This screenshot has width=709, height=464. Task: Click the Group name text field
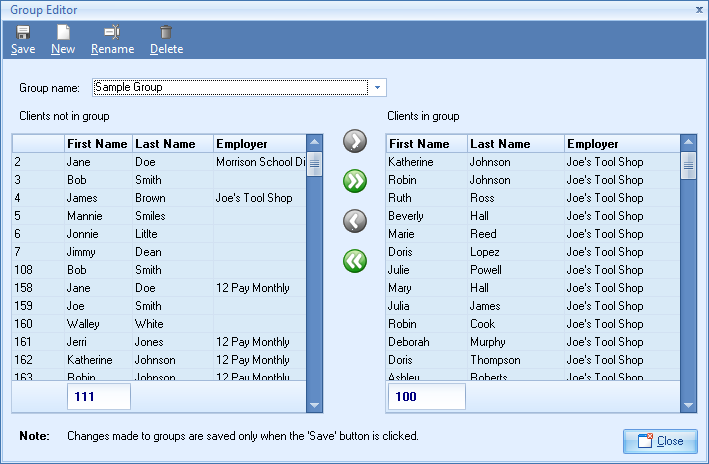[230, 87]
